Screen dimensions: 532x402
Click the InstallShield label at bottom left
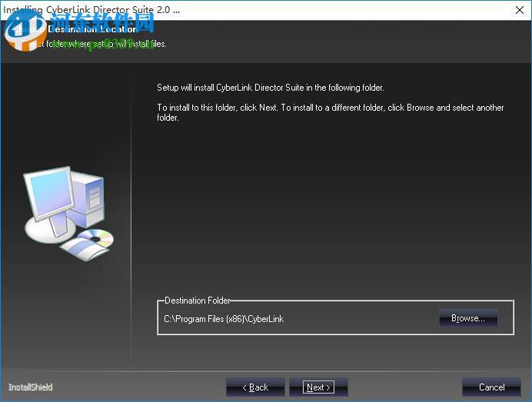(x=31, y=387)
